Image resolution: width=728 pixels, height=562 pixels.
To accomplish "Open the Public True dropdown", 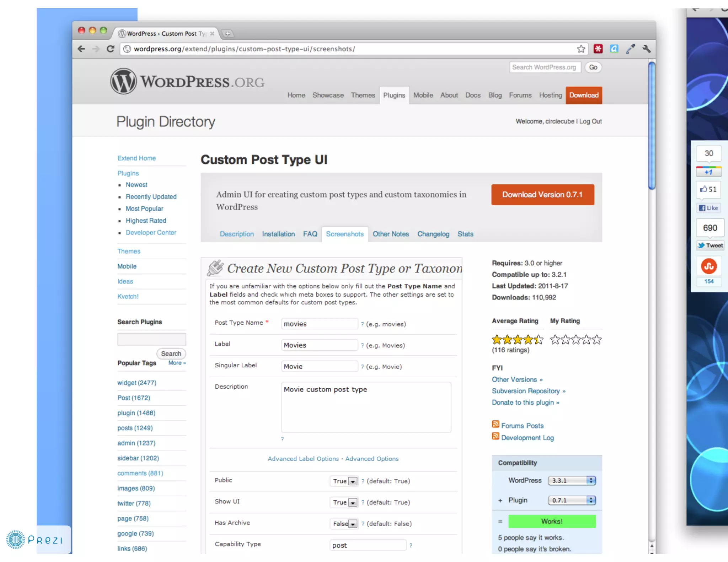I will coord(344,481).
